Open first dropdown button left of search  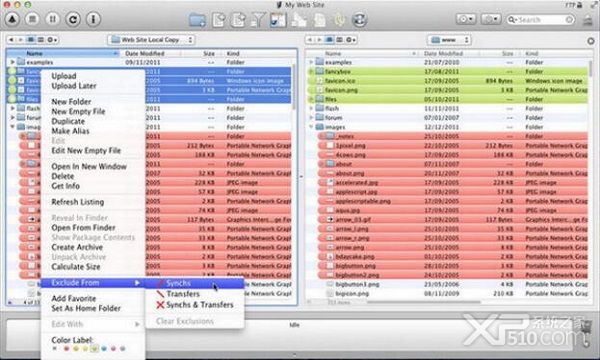pyautogui.click(x=466, y=19)
